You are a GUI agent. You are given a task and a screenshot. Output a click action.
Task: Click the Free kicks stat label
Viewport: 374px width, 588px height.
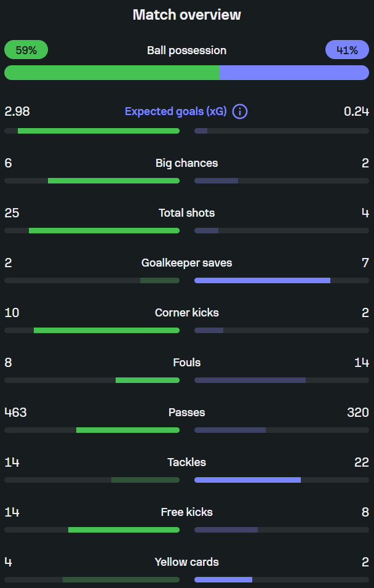tap(186, 512)
